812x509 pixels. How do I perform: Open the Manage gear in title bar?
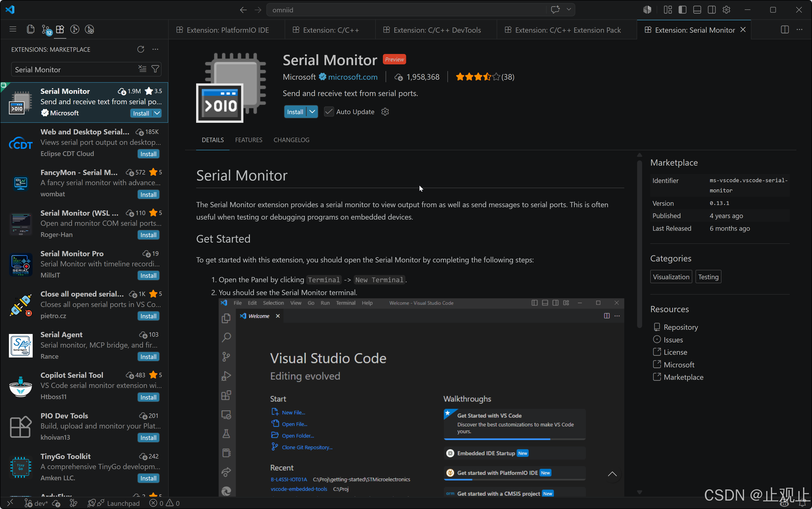pyautogui.click(x=726, y=10)
